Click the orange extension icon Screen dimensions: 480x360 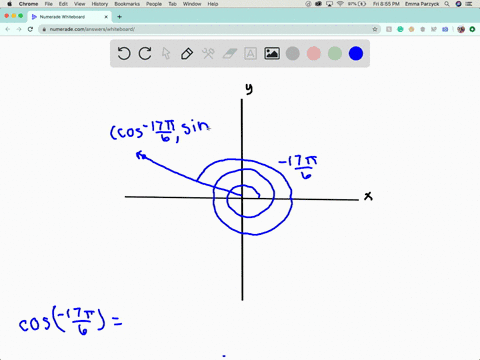[x=411, y=29]
